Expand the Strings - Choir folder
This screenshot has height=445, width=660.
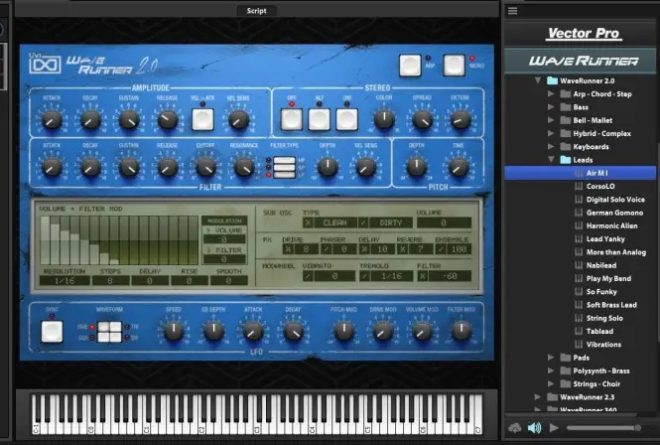point(551,384)
